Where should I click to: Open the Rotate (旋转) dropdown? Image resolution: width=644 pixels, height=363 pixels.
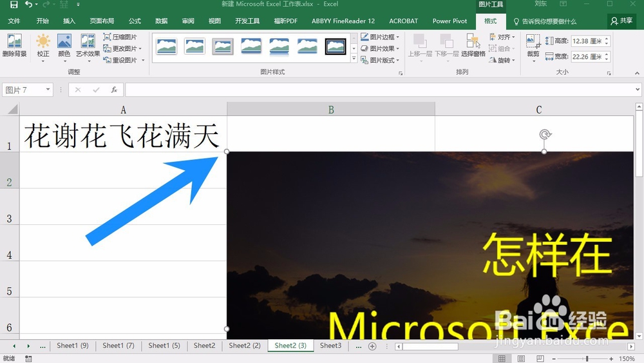502,60
